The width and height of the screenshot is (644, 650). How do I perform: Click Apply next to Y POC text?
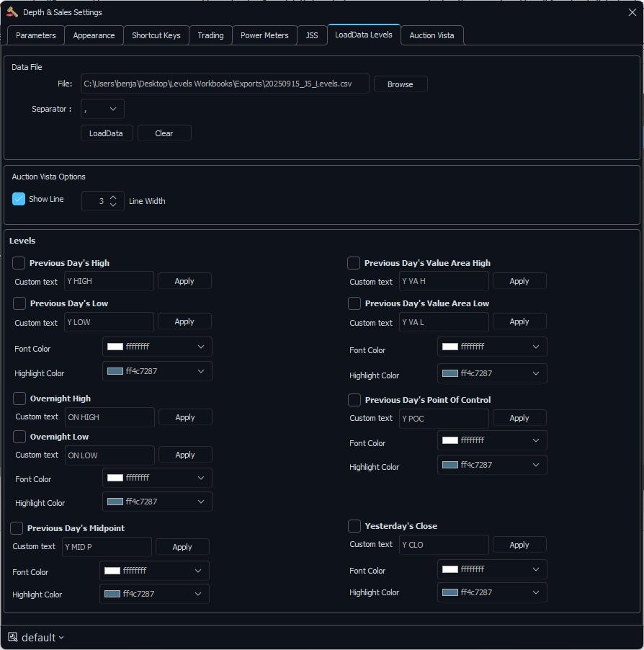point(519,418)
